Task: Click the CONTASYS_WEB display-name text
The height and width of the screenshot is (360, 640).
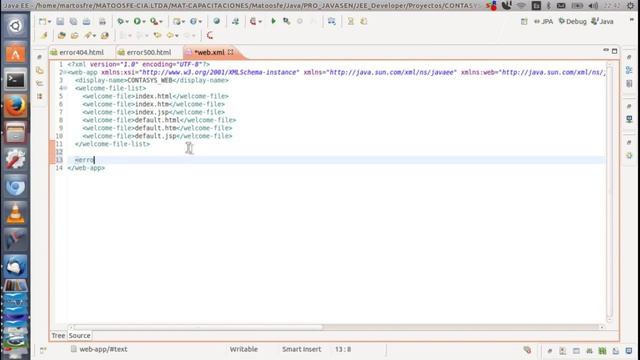Action: 150,80
